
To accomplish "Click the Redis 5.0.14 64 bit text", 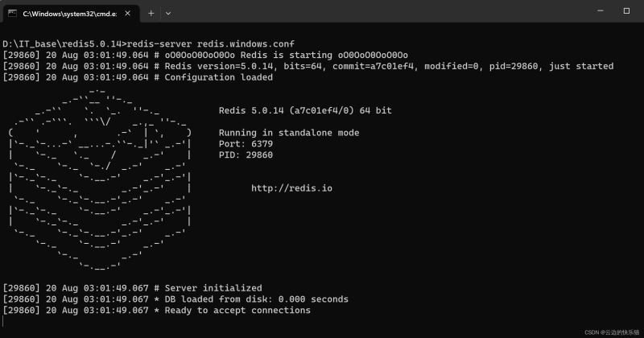I will [305, 110].
